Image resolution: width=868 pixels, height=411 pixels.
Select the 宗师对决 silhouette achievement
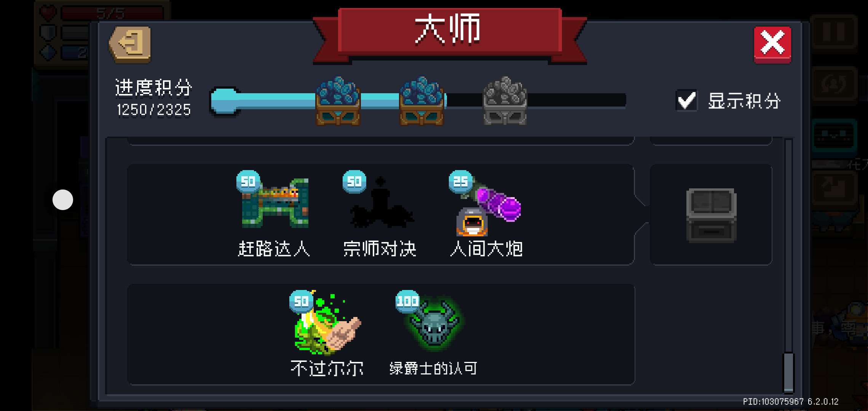coord(381,203)
